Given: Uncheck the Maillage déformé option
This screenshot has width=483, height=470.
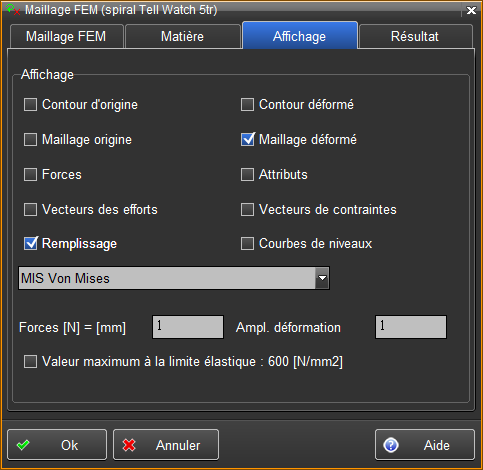Looking at the screenshot, I should [248, 139].
